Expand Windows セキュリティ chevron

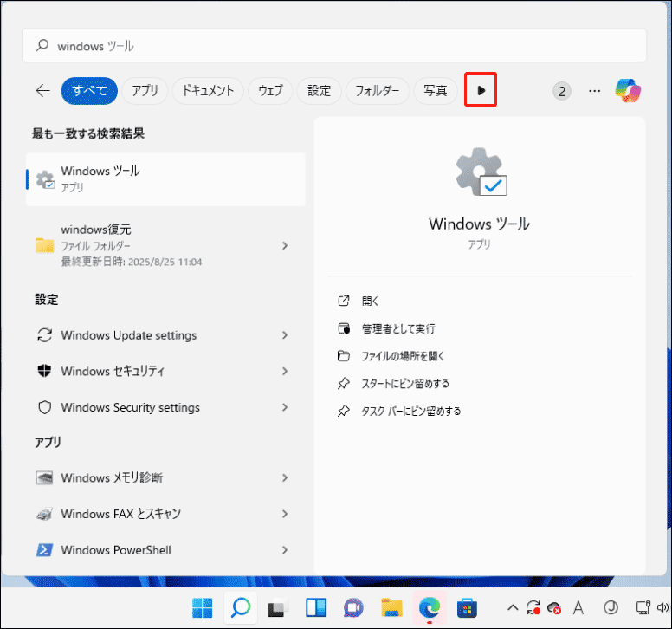point(285,372)
